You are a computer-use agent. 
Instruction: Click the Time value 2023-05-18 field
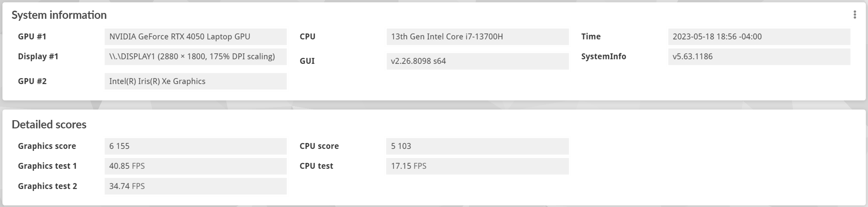pyautogui.click(x=759, y=37)
